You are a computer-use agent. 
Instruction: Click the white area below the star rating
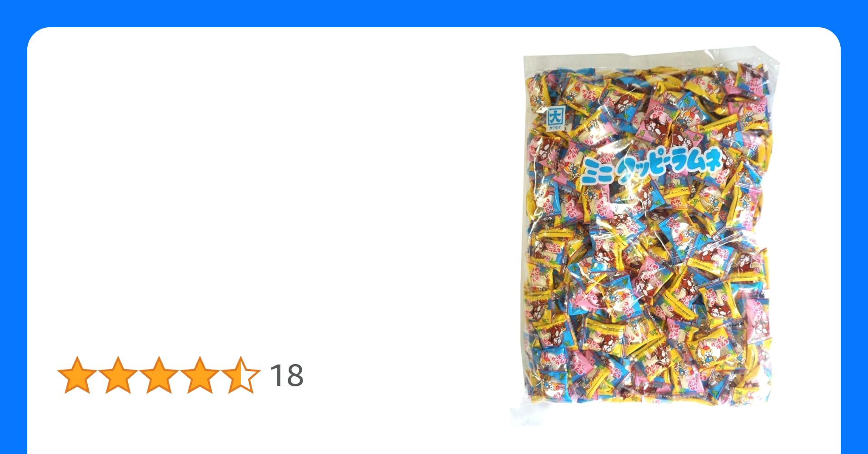(182, 424)
